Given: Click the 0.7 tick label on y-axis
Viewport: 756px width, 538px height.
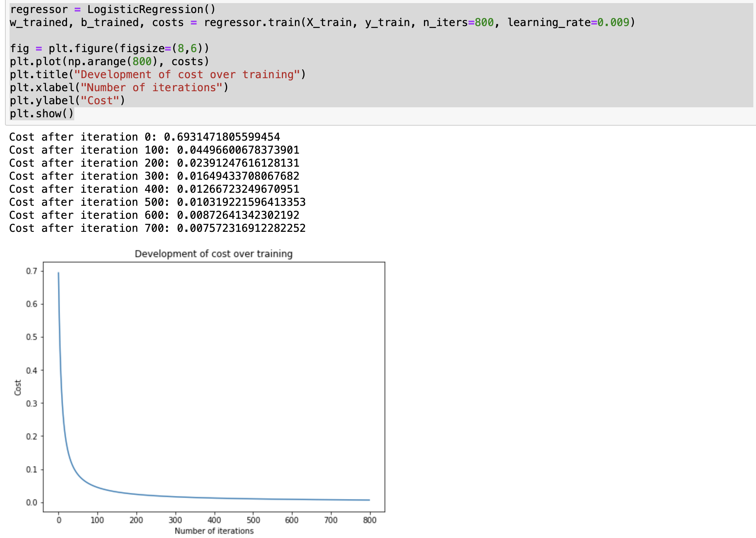Looking at the screenshot, I should click(31, 271).
